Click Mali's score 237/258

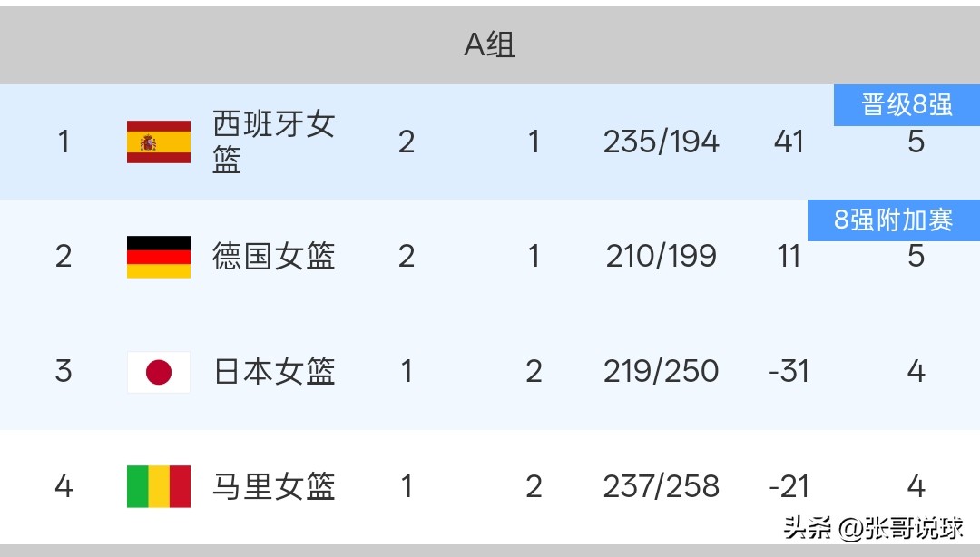(x=661, y=486)
